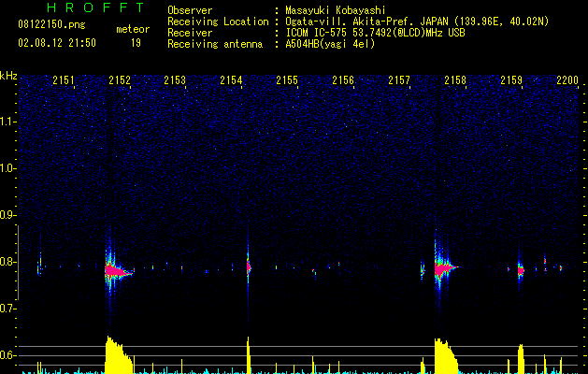Click the 2154 time marker
The image size is (588, 374).
(231, 79)
